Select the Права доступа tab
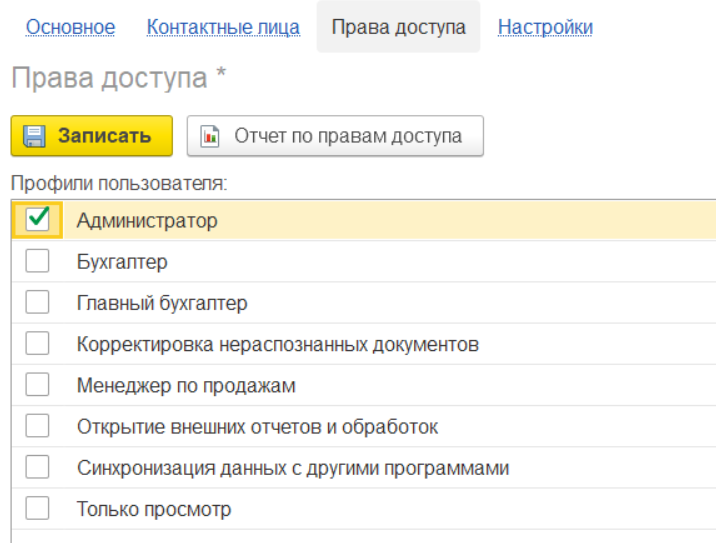 (398, 27)
